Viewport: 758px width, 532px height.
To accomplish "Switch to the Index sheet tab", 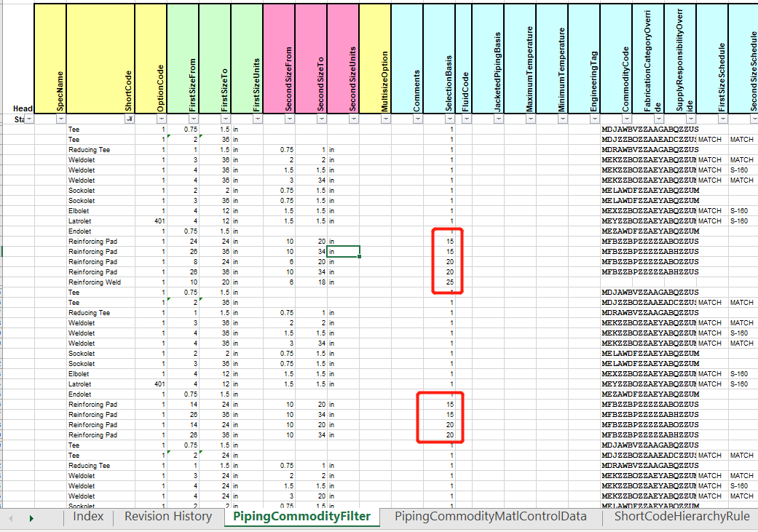I will pos(88,517).
